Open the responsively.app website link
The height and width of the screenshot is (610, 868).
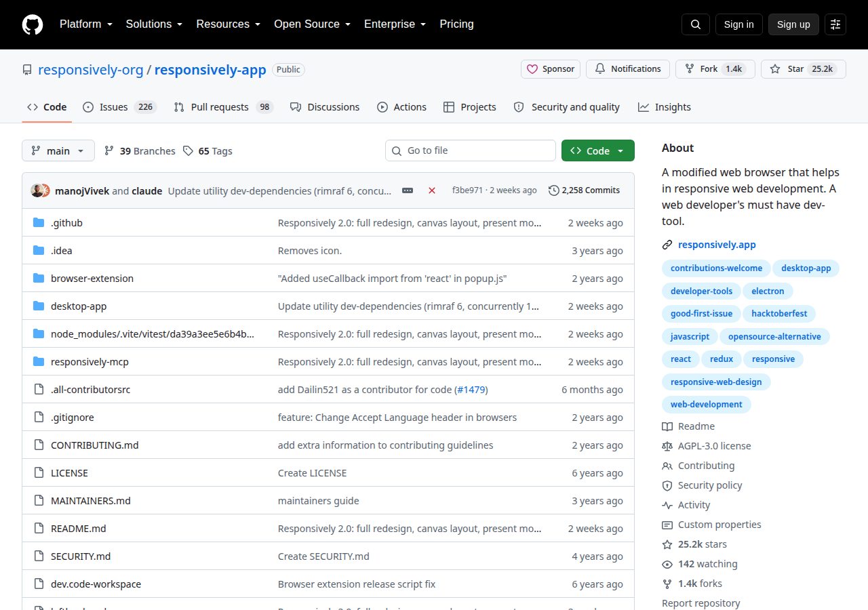(717, 245)
